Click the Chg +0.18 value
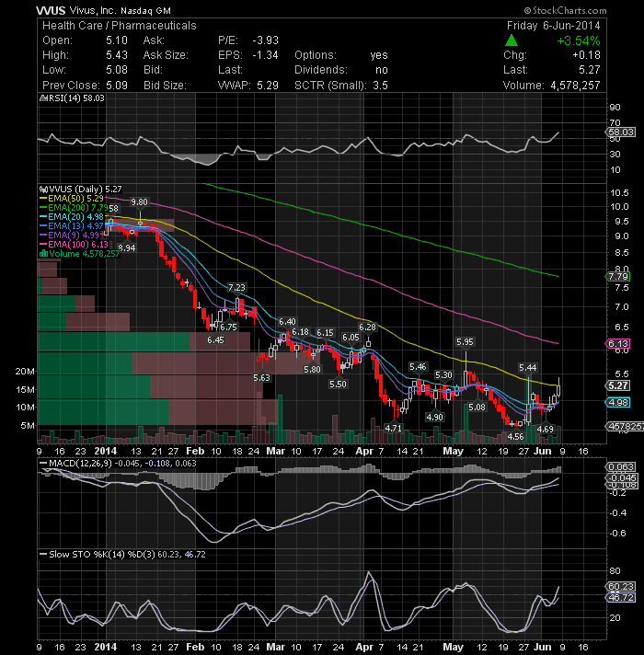 click(x=586, y=55)
